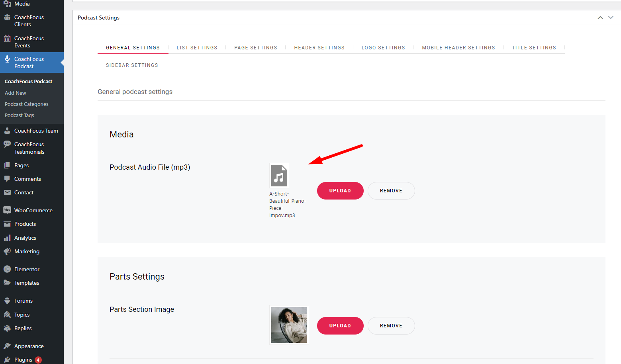The width and height of the screenshot is (621, 364).
Task: Switch to the Sidebar Settings tab
Action: pyautogui.click(x=132, y=65)
